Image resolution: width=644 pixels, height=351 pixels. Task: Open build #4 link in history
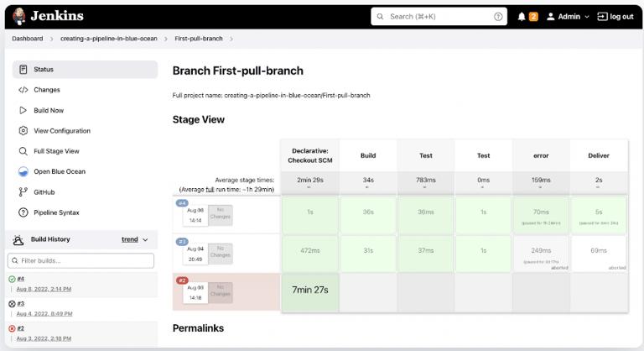click(x=21, y=279)
